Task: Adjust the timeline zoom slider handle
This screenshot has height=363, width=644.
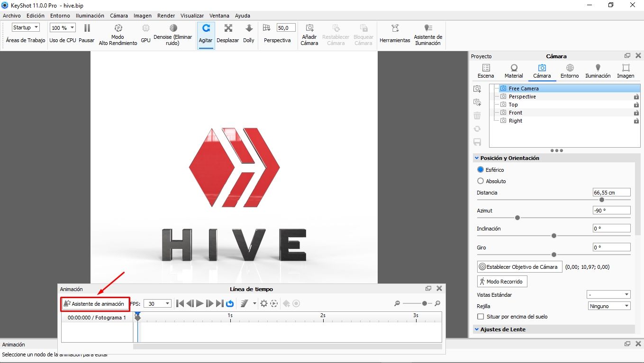Action: point(425,304)
